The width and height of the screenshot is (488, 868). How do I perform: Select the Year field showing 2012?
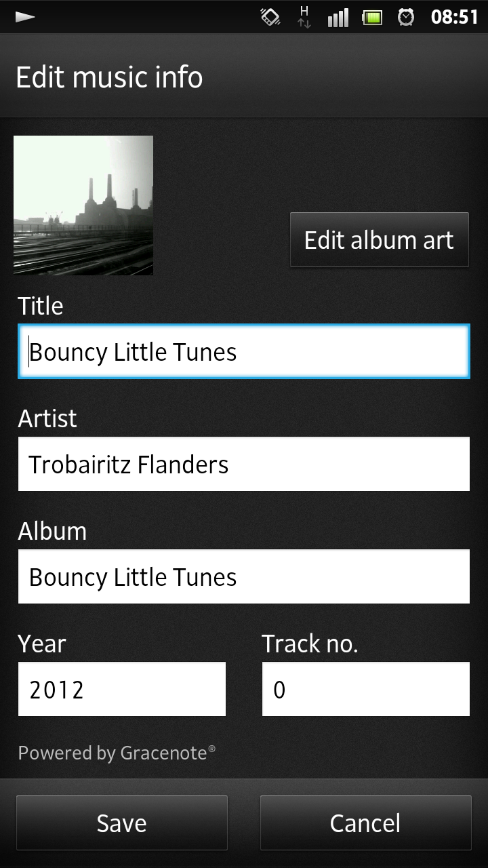[122, 690]
